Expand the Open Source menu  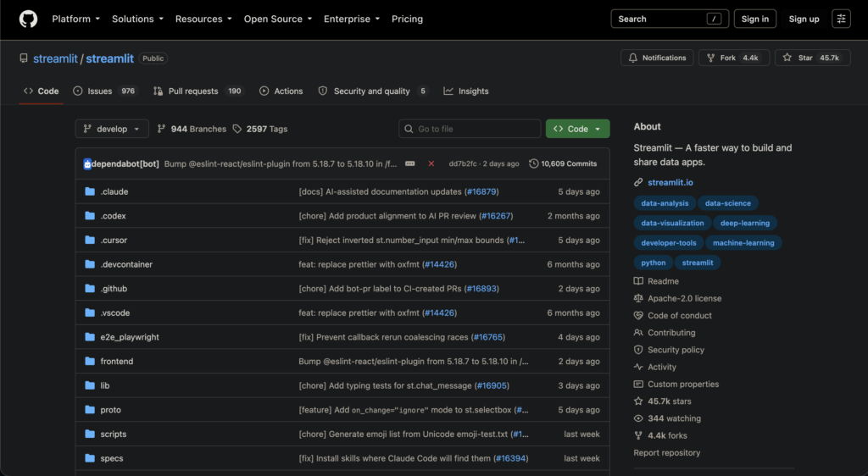pos(278,19)
